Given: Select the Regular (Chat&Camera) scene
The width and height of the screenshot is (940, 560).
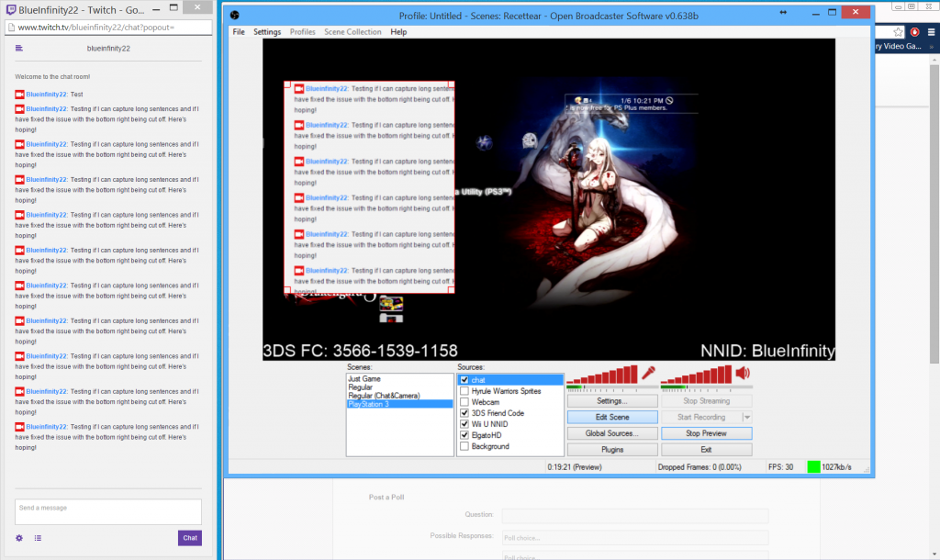Looking at the screenshot, I should (x=384, y=396).
